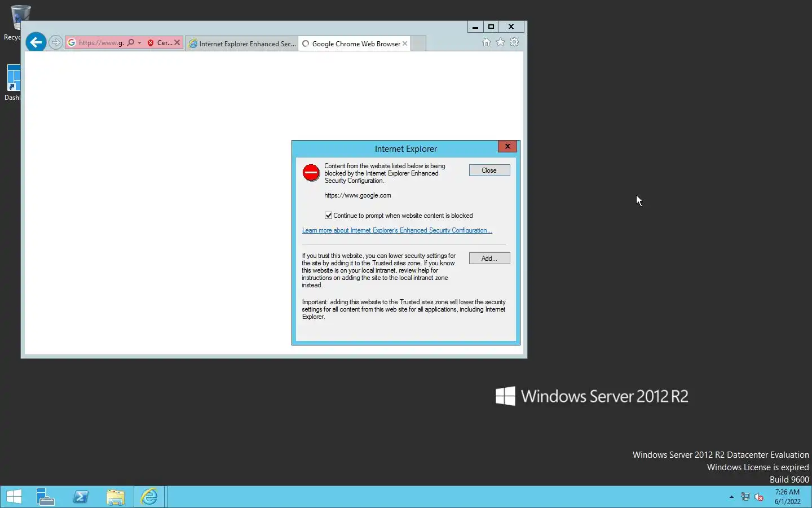Select the Dashboard desktop shortcut
The image size is (812, 508).
tap(14, 82)
